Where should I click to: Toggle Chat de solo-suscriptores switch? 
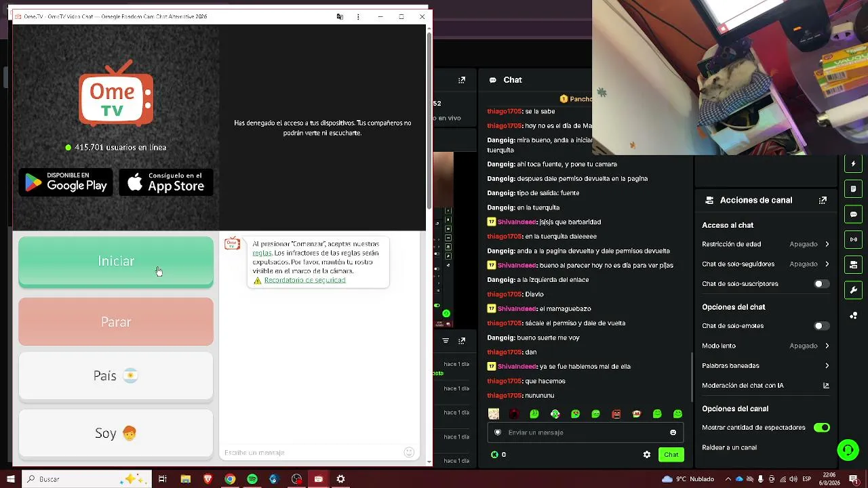click(822, 284)
